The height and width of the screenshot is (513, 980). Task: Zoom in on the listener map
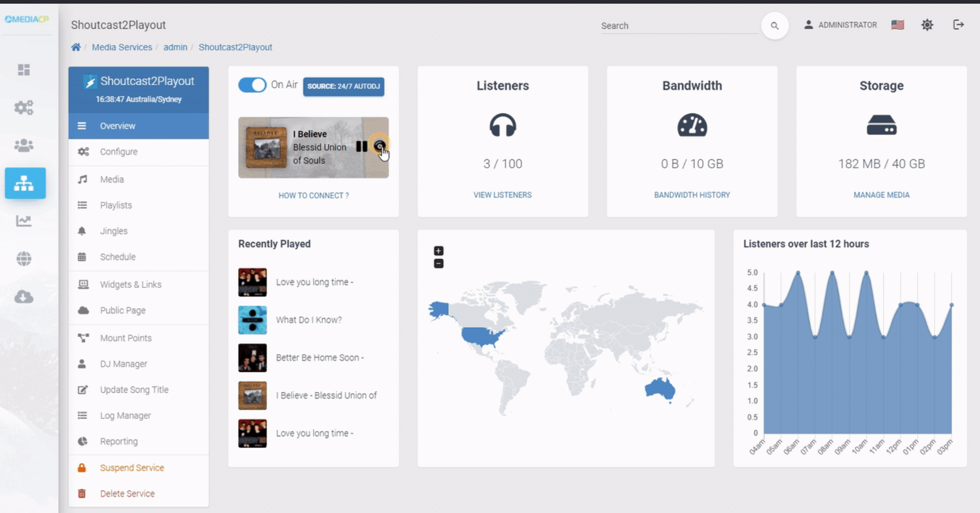438,251
